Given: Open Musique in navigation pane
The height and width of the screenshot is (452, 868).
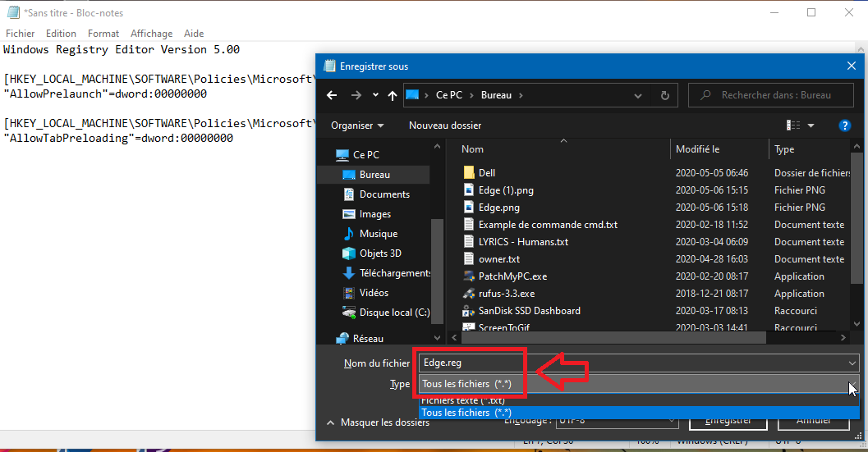Looking at the screenshot, I should pyautogui.click(x=378, y=234).
